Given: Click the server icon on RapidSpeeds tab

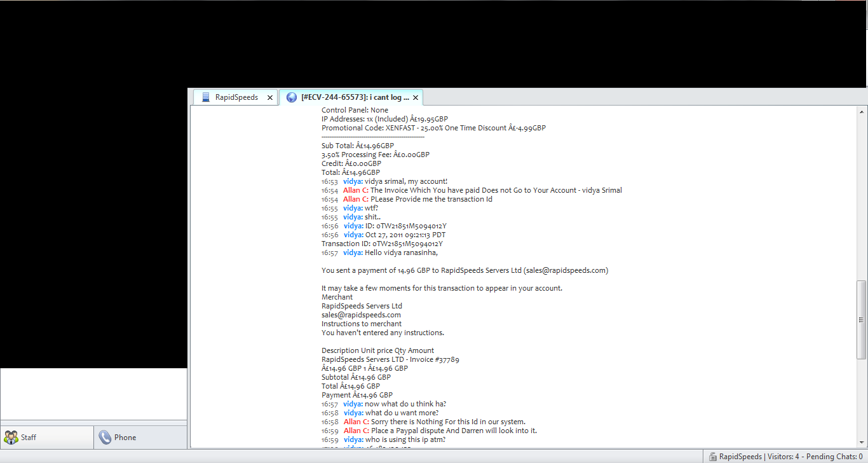Looking at the screenshot, I should coord(206,97).
